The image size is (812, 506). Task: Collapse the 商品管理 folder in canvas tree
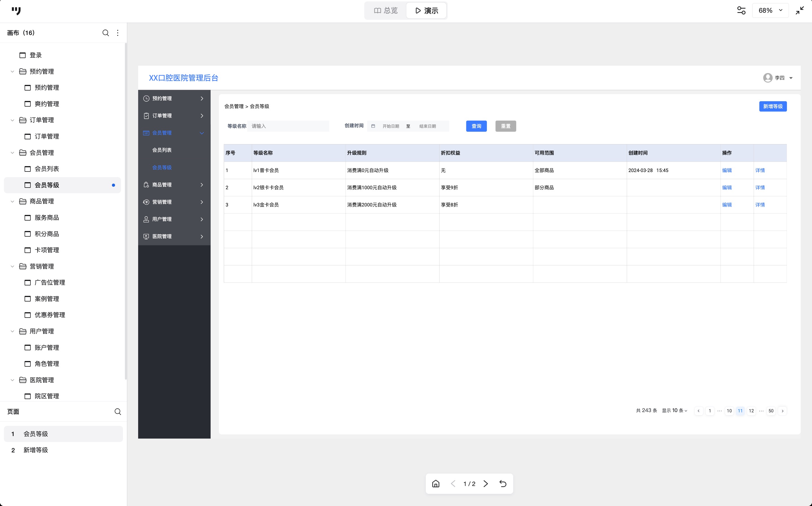pyautogui.click(x=12, y=201)
